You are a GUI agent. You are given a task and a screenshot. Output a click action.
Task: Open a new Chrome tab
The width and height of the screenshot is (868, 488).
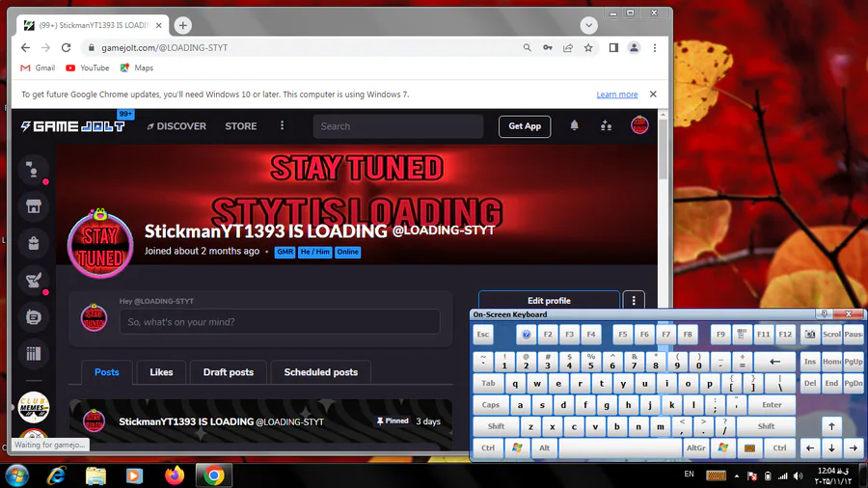[x=182, y=25]
